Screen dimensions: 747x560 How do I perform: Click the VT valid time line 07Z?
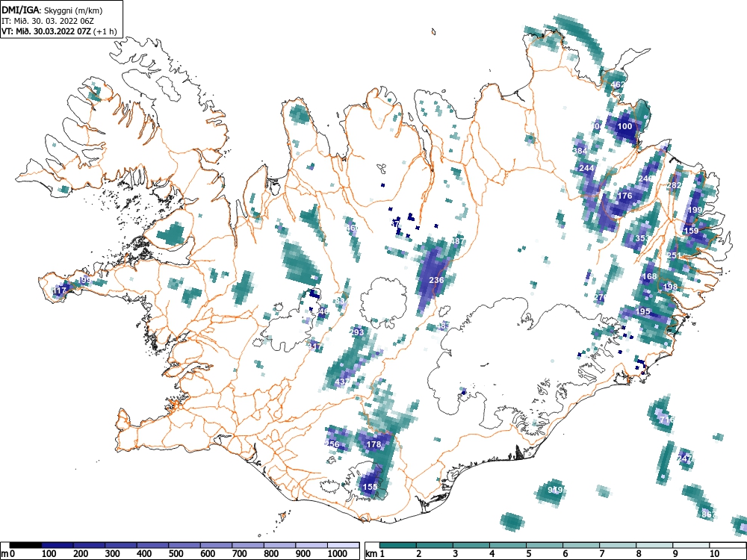[x=59, y=32]
